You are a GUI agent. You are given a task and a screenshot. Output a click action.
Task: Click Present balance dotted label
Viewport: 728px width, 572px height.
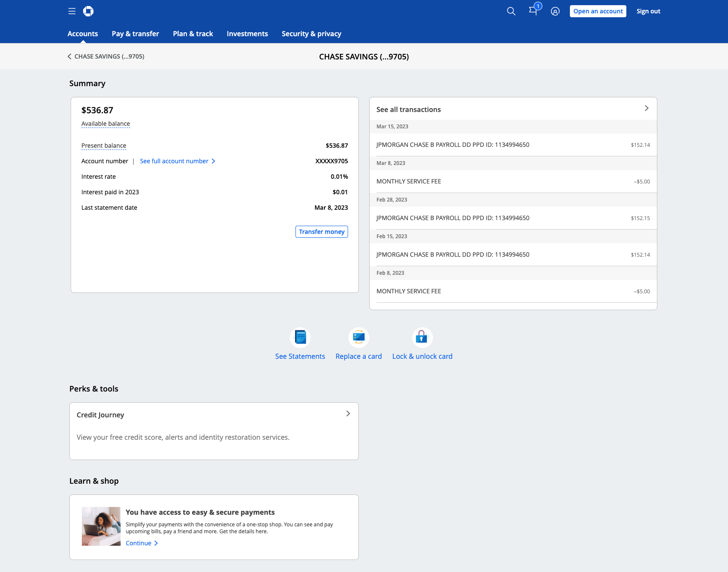104,146
